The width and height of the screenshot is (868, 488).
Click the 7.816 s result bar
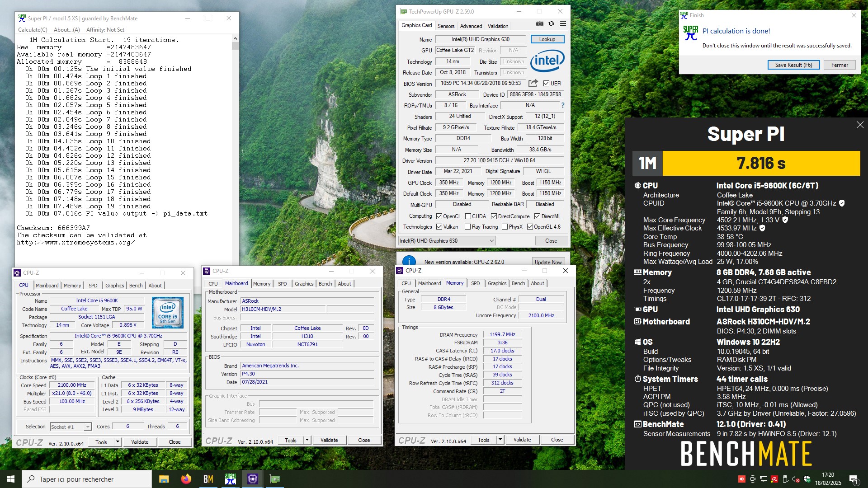761,163
